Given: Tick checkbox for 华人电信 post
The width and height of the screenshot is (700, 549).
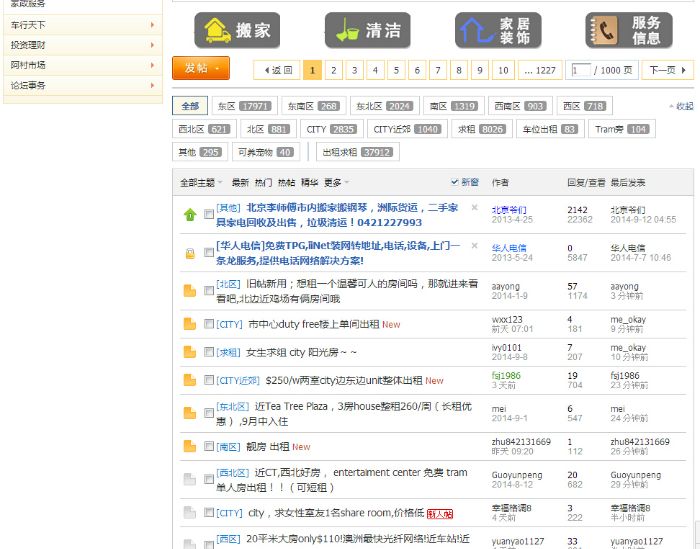Looking at the screenshot, I should [x=208, y=253].
